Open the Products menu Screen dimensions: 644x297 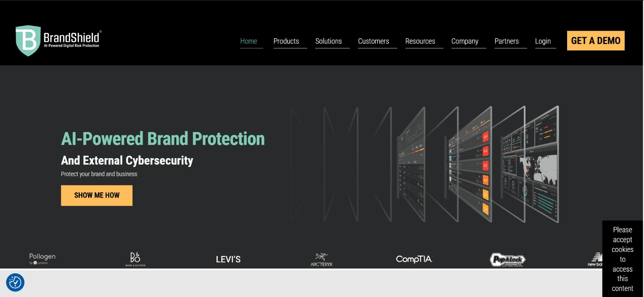(286, 41)
